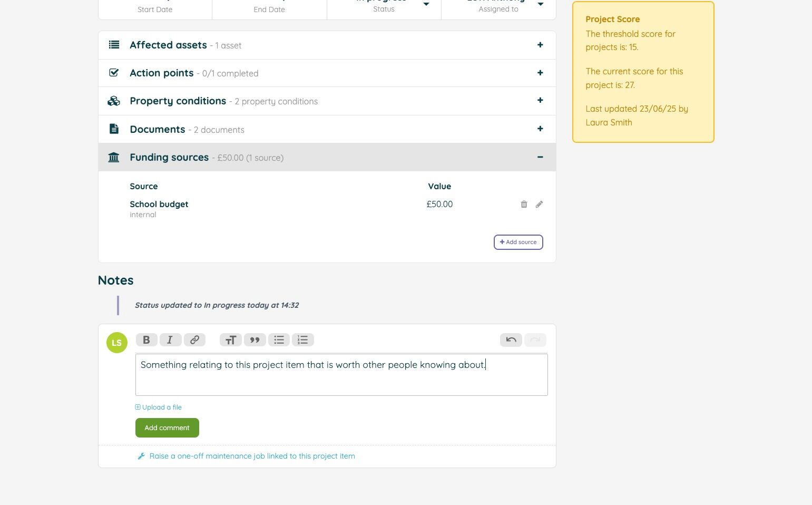The image size is (812, 505).
Task: Click the wrench icon beside maintenance link
Action: pos(141,457)
